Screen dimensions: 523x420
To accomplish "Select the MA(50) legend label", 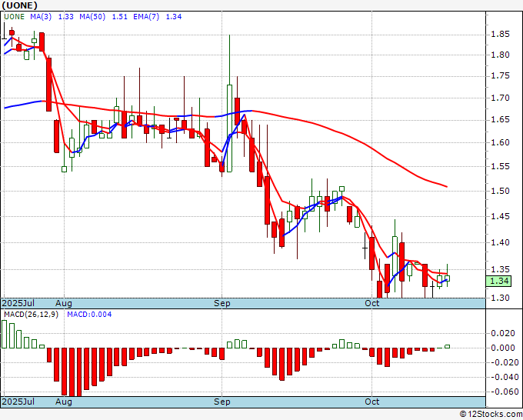I will coord(92,17).
